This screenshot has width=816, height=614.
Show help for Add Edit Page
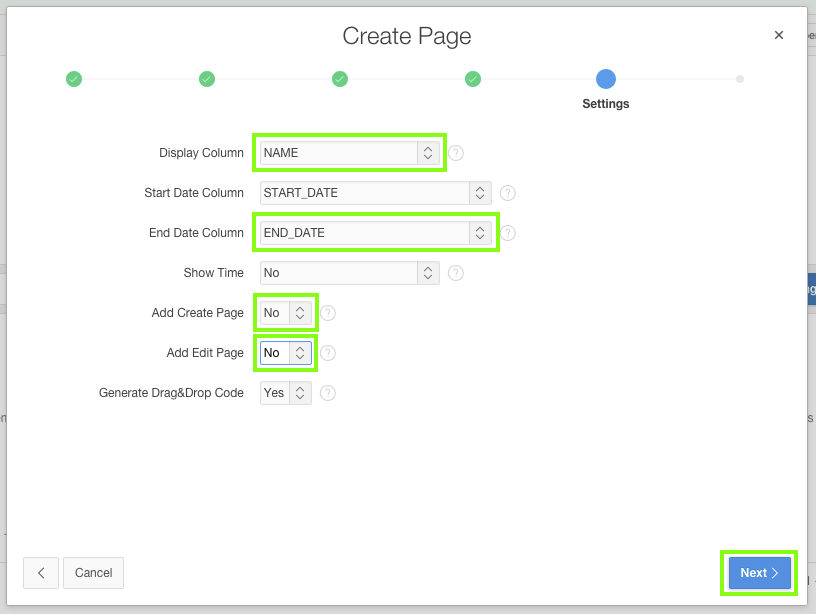pyautogui.click(x=328, y=353)
